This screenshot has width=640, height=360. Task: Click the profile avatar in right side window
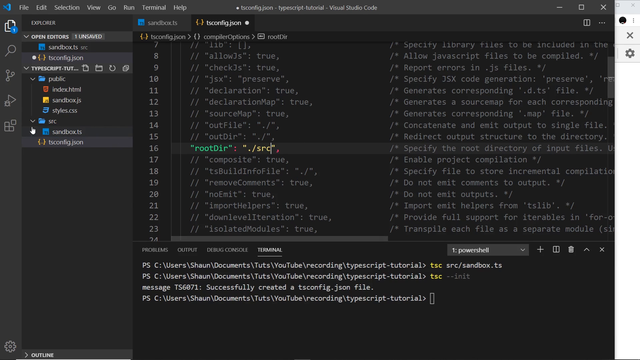(x=622, y=20)
